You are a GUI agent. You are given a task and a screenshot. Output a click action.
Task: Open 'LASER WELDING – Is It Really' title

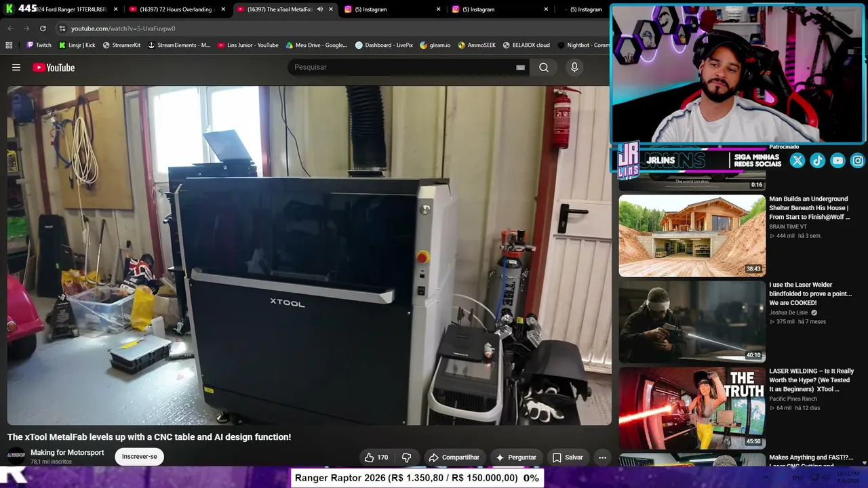[x=811, y=380]
